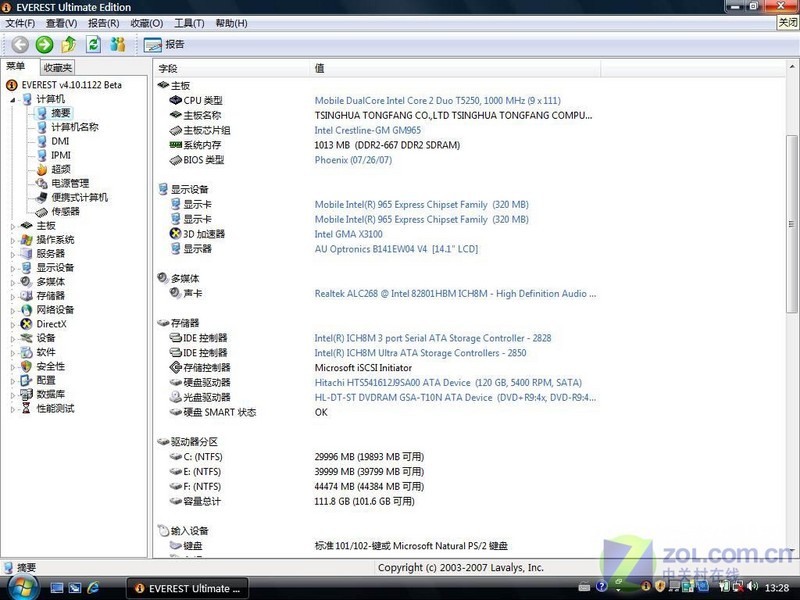Open Realtek ALC268 sound card link
Viewport: 800px width, 600px height.
(x=455, y=293)
